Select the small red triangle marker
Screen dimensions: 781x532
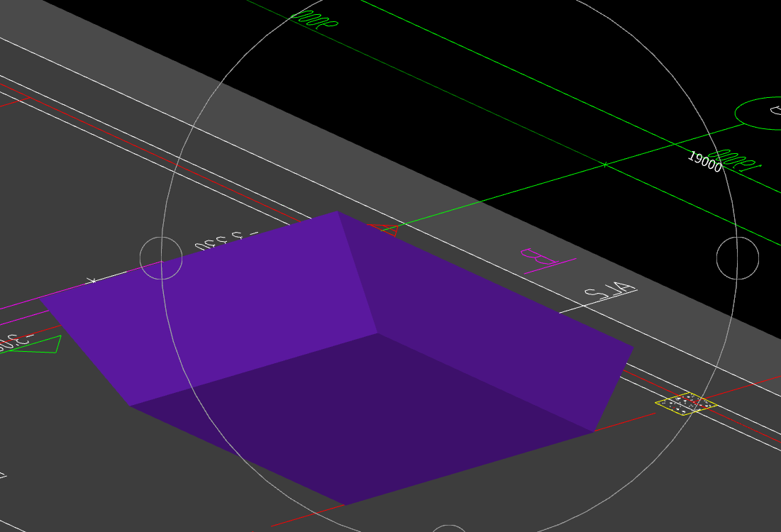tap(384, 230)
